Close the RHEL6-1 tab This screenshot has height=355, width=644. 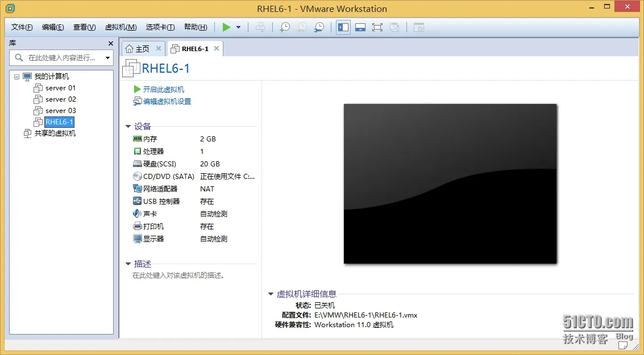[x=217, y=48]
